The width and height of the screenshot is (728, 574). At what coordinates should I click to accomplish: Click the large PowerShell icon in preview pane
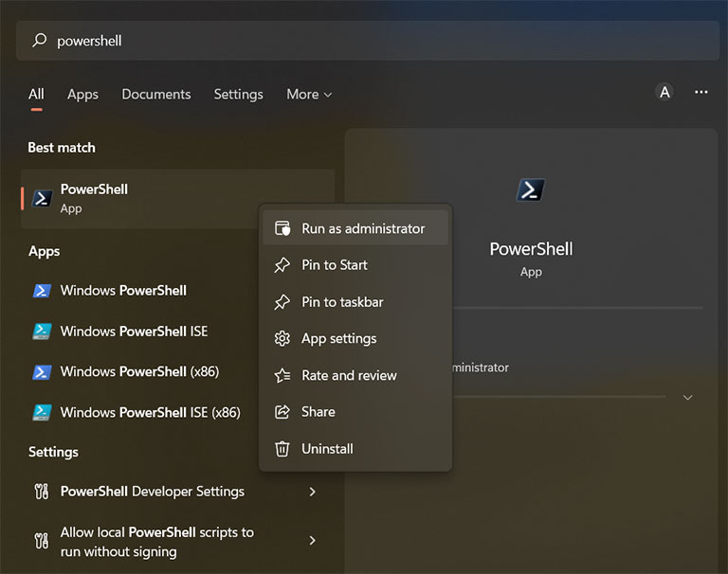click(531, 189)
